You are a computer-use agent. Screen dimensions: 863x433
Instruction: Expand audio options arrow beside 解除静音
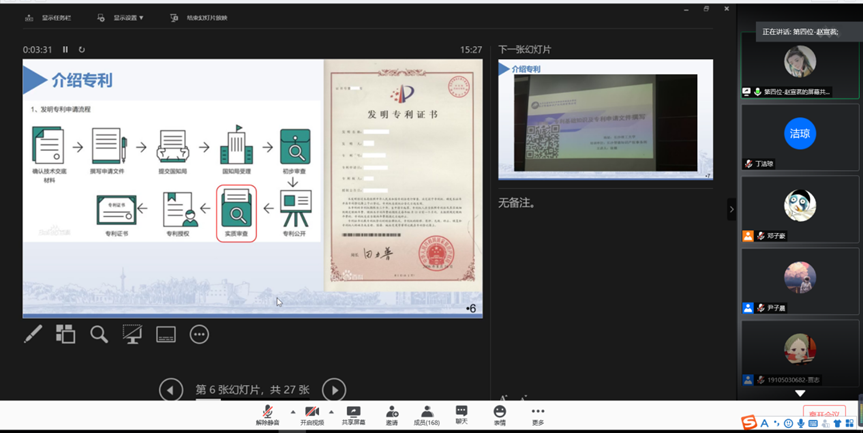292,412
